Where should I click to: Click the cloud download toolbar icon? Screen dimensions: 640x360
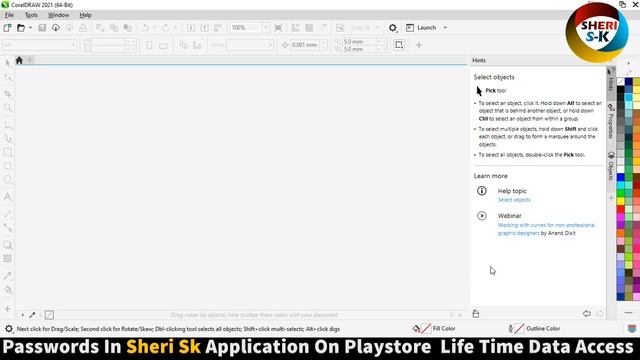(x=56, y=28)
